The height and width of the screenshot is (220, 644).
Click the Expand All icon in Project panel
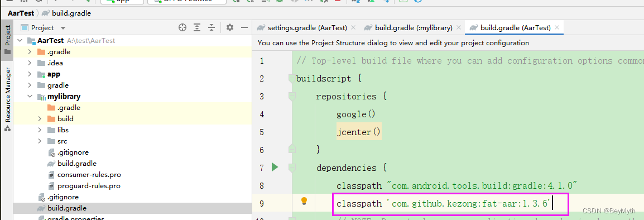pyautogui.click(x=197, y=27)
